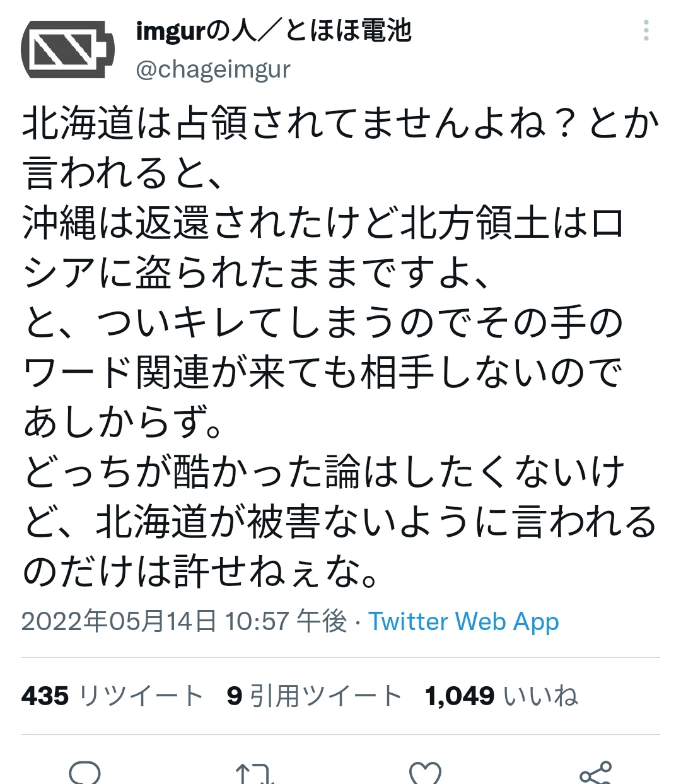Image resolution: width=681 pixels, height=784 pixels.
Task: Click the timestamp 2022年05月14日 10:57 午後
Action: coord(184,622)
